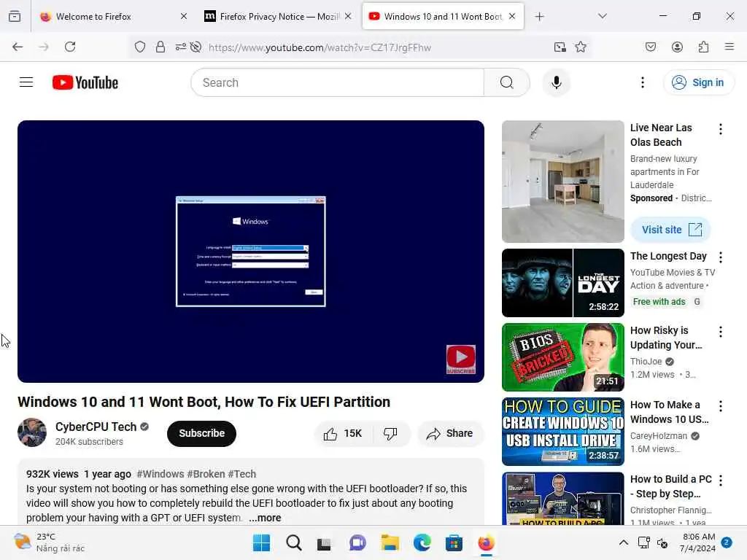Switch to Firefox Privacy Notice tab
747x560 pixels.
click(x=278, y=16)
